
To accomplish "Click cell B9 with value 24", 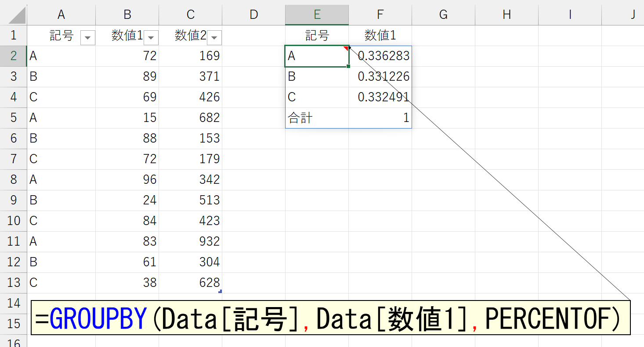I will point(127,200).
